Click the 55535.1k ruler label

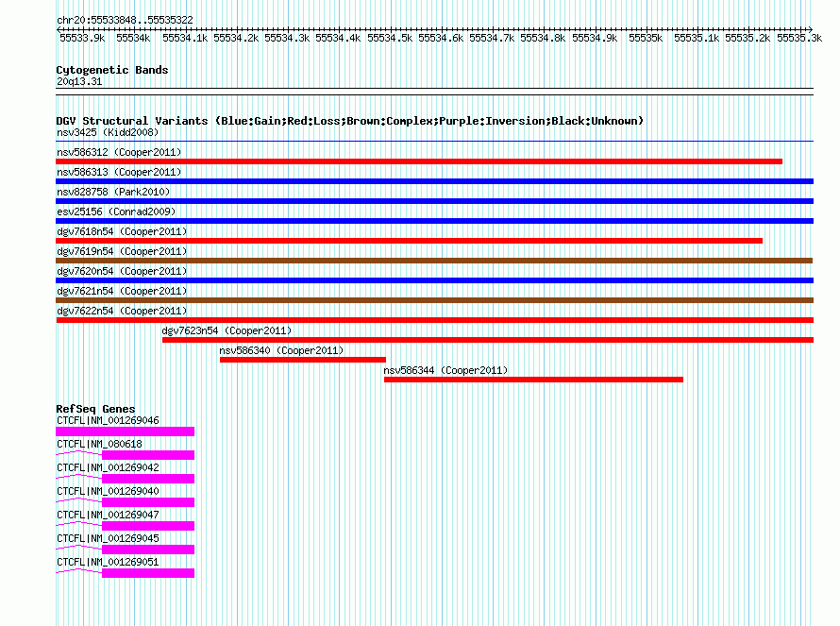(x=697, y=38)
